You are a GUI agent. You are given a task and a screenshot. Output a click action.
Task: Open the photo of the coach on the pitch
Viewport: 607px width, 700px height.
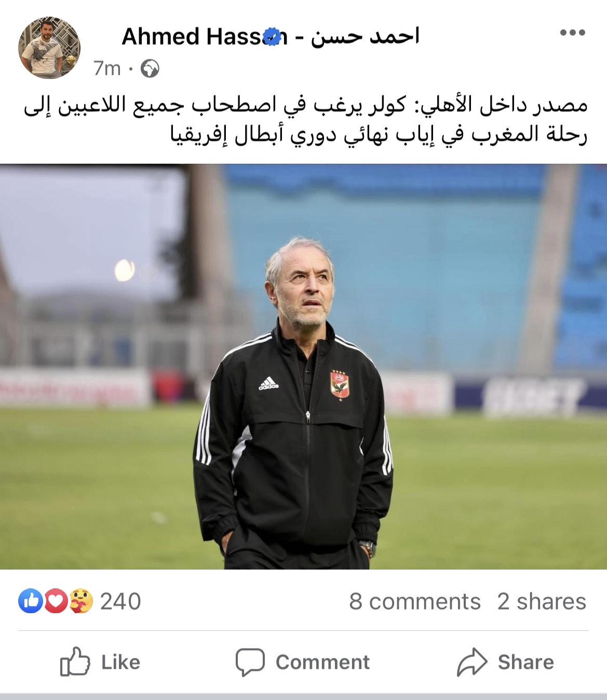(303, 366)
